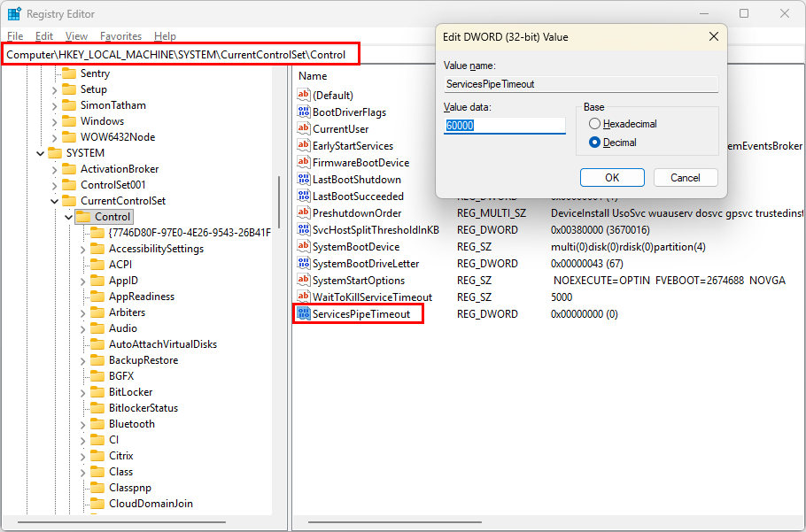Collapse the CurrentControlSet tree node
This screenshot has width=806, height=532.
54,201
